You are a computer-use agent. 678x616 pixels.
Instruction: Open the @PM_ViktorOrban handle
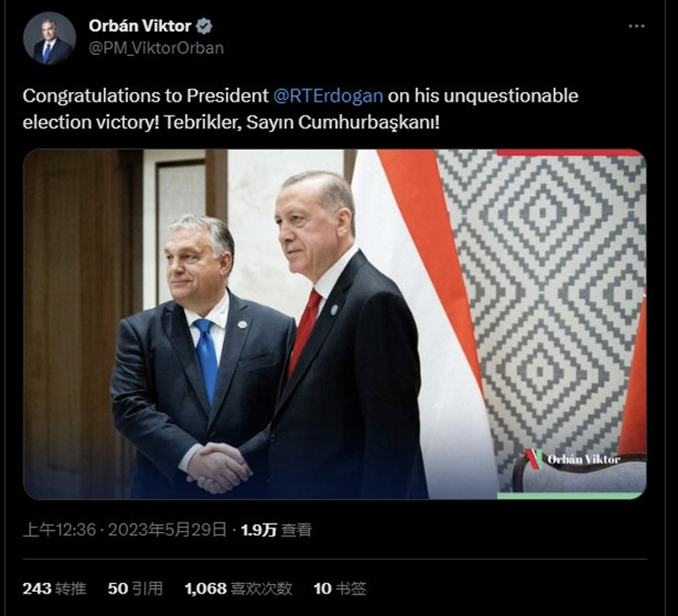[x=156, y=49]
